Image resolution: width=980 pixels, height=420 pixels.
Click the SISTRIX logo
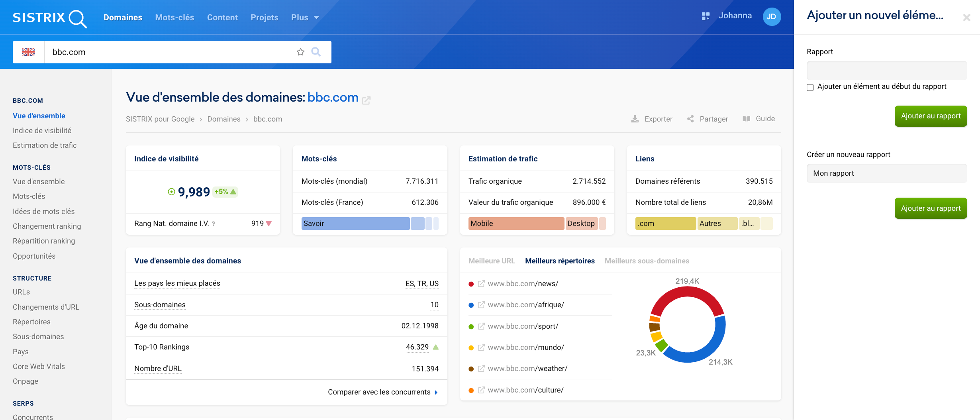(50, 18)
